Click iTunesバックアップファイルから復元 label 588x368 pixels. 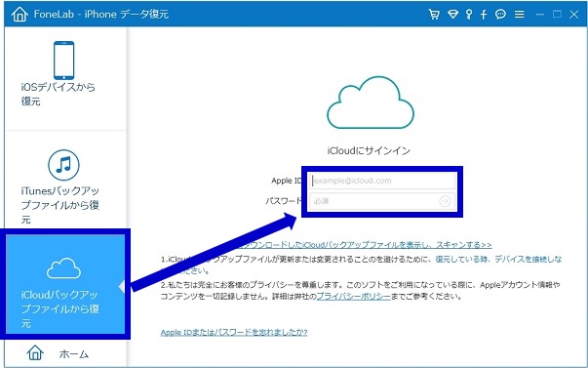coord(60,205)
